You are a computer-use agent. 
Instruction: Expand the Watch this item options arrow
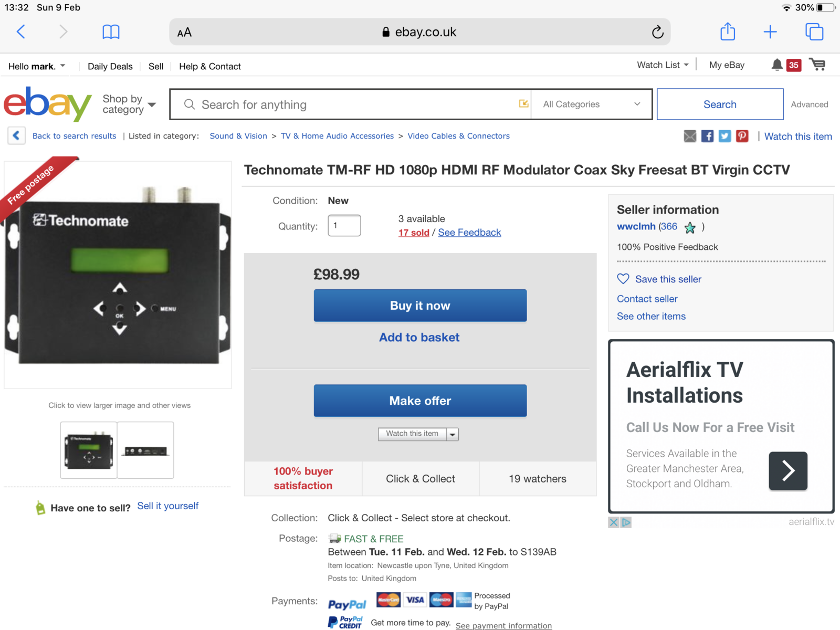[x=452, y=434]
